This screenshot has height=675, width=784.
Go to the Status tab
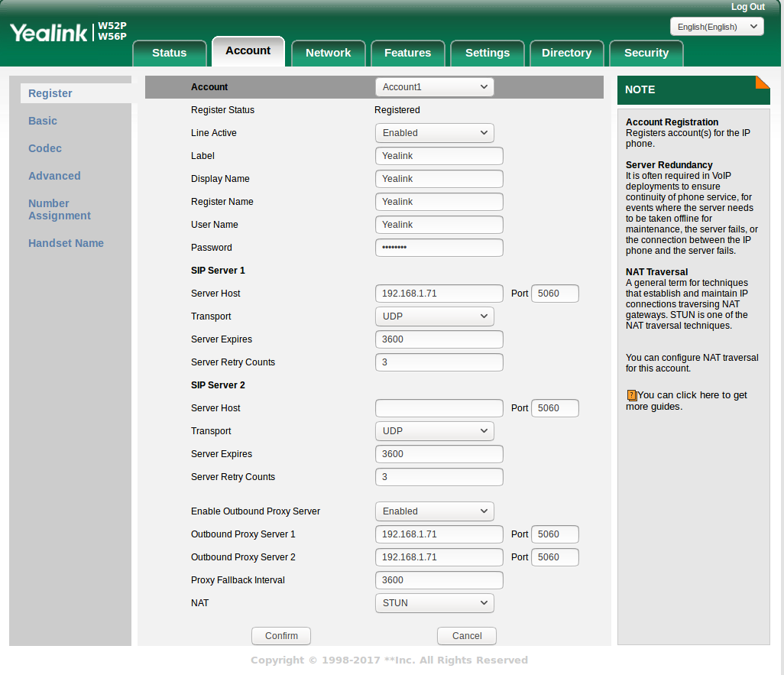[169, 53]
